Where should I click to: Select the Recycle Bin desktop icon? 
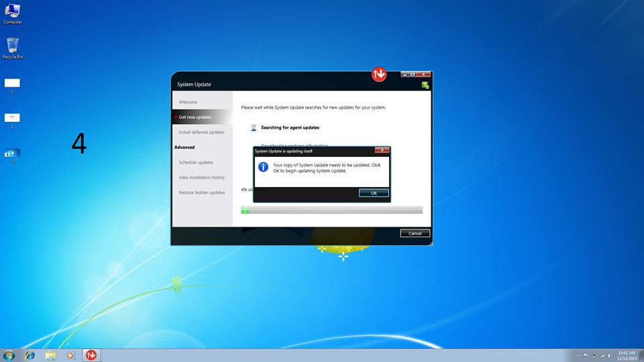12,48
